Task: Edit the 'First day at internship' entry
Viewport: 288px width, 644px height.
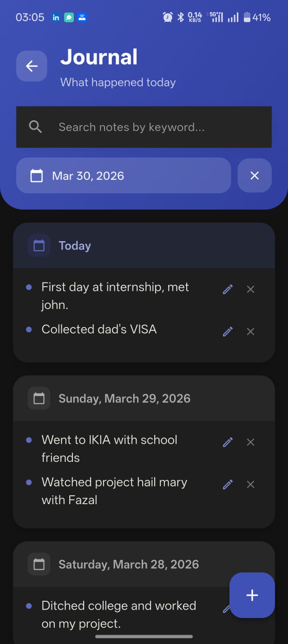Action: [228, 289]
